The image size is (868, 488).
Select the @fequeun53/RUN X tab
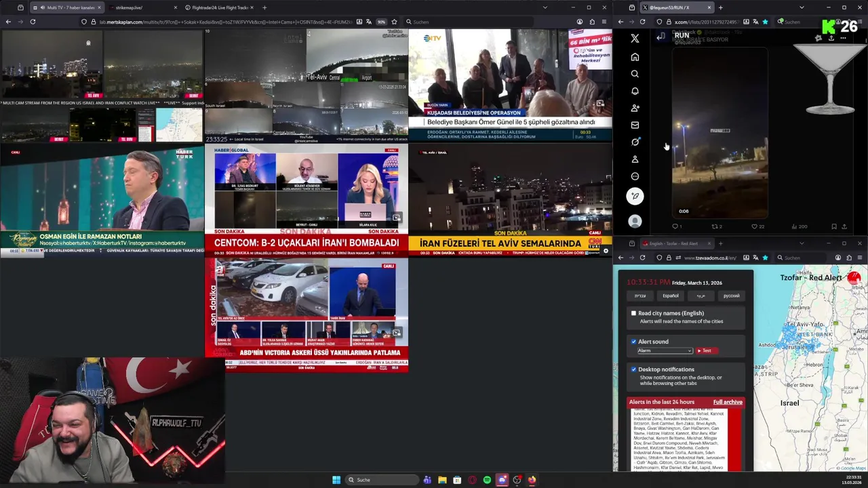675,7
